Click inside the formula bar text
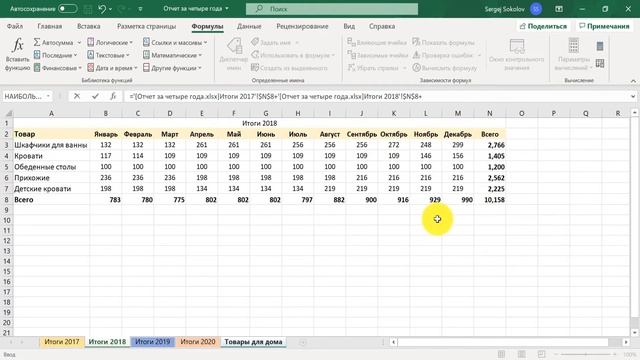This screenshot has height=360, width=640. [x=276, y=96]
